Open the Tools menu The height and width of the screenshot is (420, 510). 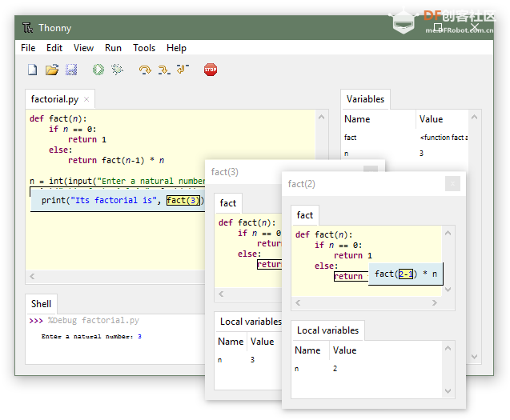coord(144,48)
